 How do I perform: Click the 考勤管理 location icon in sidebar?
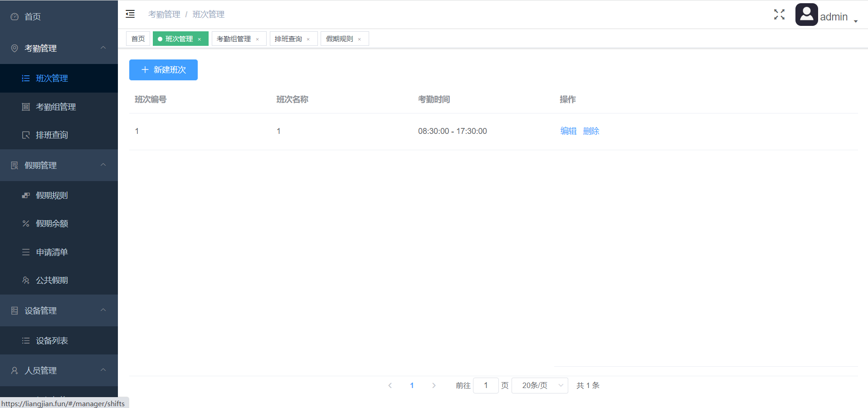[15, 48]
